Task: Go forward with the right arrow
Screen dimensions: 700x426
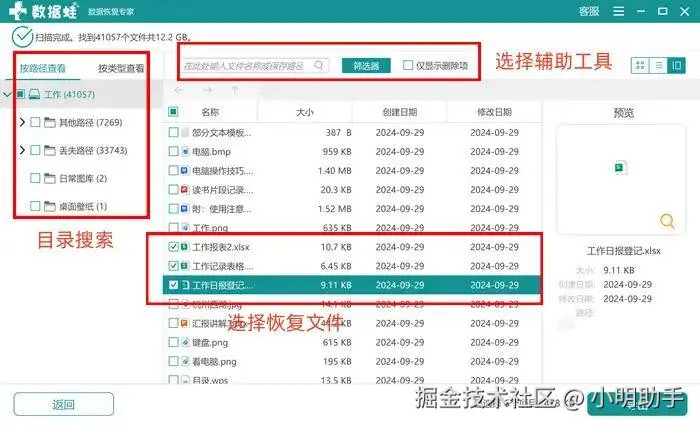Action: coord(207,90)
